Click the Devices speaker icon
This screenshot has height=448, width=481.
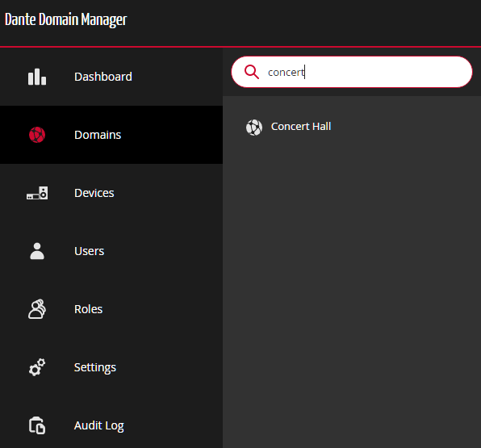37,193
